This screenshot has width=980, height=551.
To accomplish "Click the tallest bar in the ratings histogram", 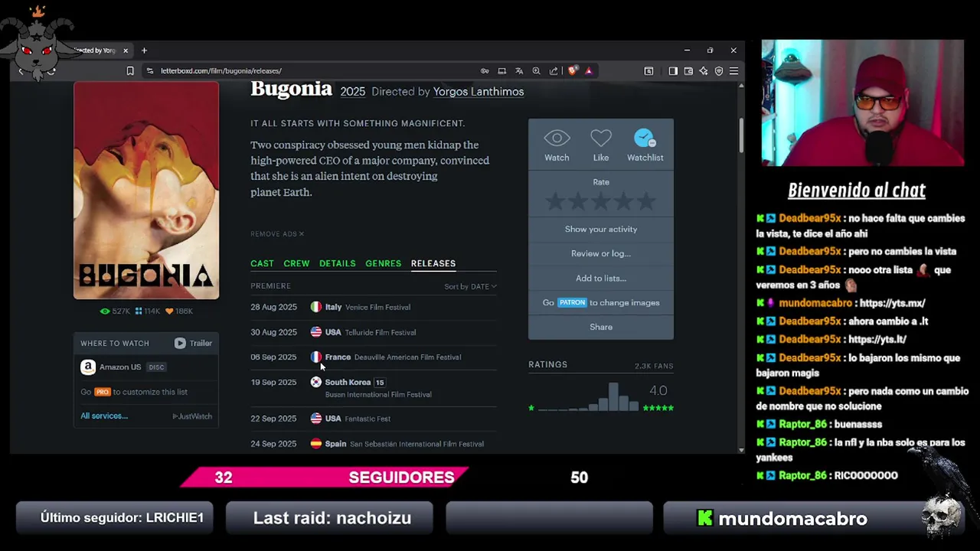I will coord(613,396).
